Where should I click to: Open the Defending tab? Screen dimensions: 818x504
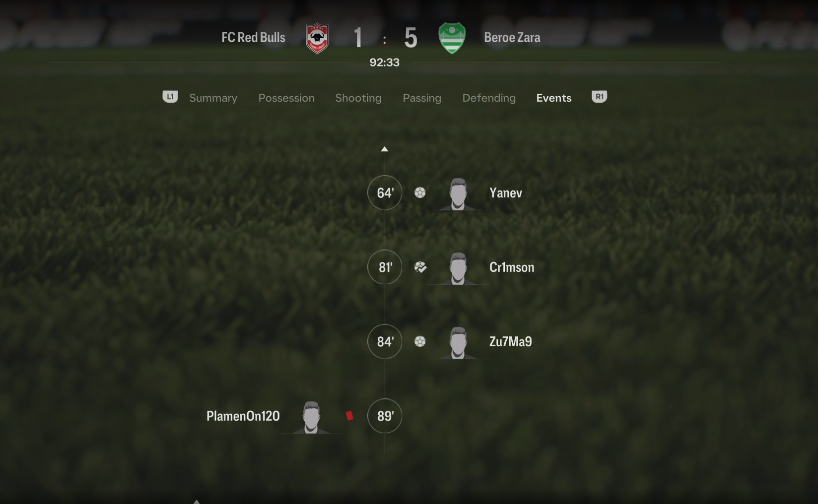pos(489,98)
